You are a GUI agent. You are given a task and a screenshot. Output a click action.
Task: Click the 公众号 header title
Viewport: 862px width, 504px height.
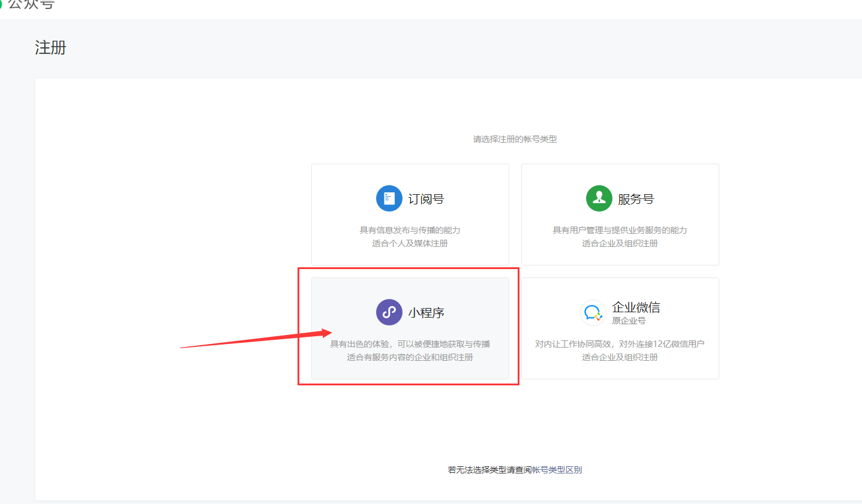[31, 4]
